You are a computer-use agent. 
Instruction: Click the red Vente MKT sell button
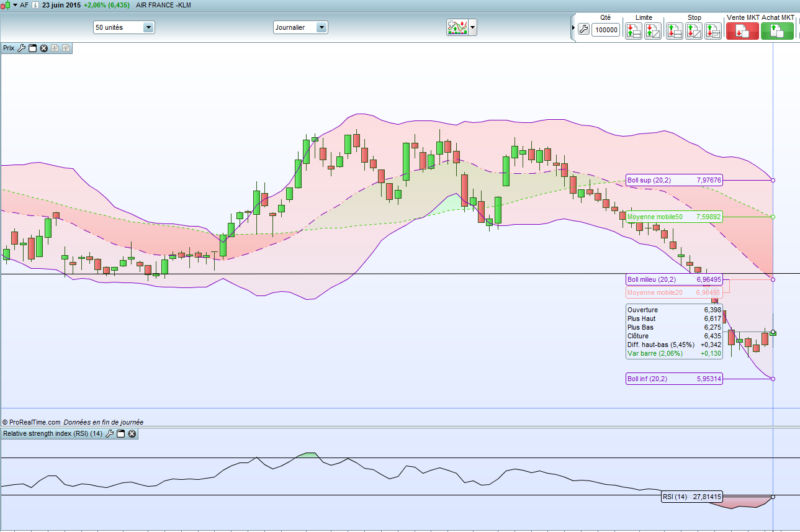pyautogui.click(x=742, y=31)
